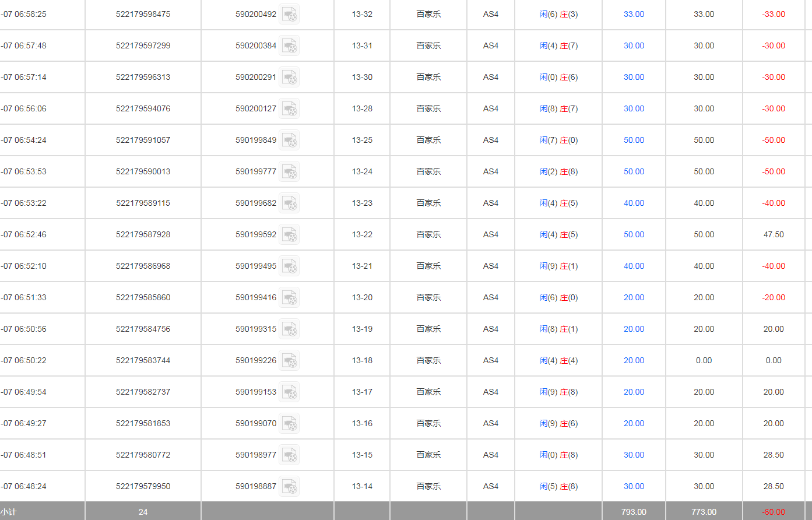Open blue 20.00 amount for round 13-18
The width and height of the screenshot is (812, 520).
[x=634, y=360]
